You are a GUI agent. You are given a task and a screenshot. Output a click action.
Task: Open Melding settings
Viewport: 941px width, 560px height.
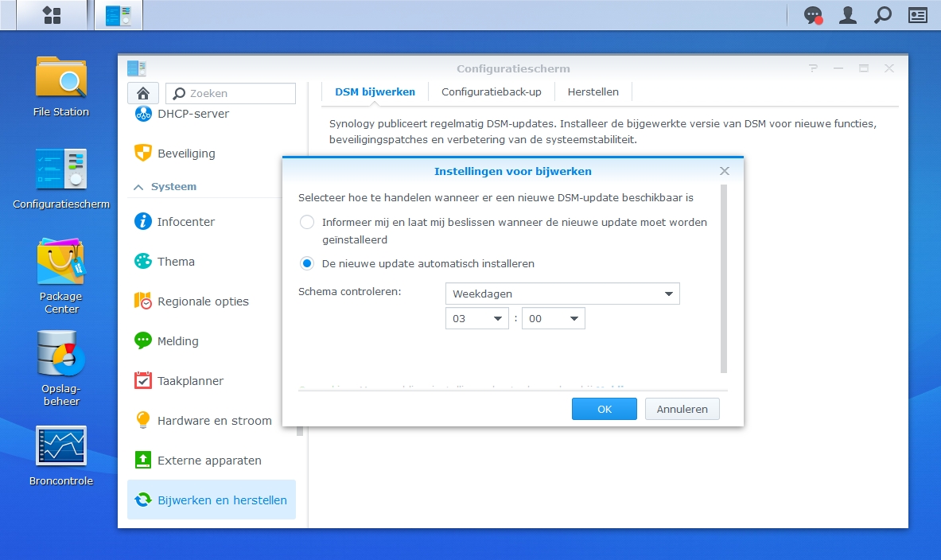tap(178, 340)
